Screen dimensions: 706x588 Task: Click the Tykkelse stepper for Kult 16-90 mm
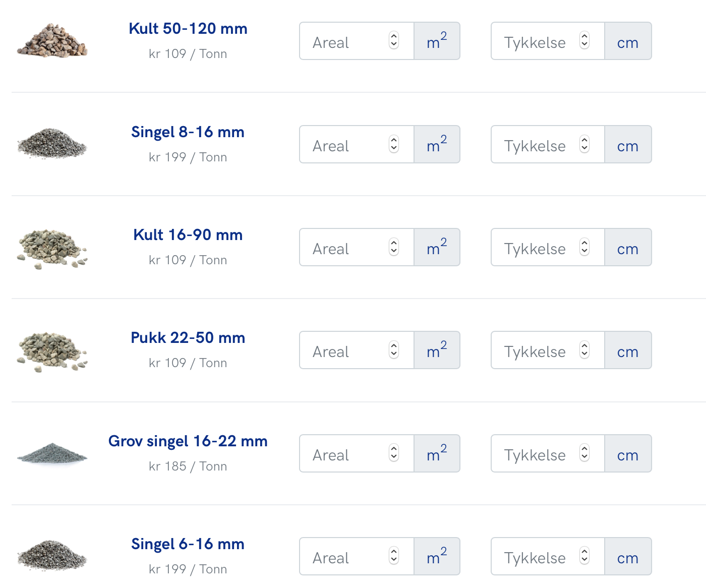click(x=584, y=247)
